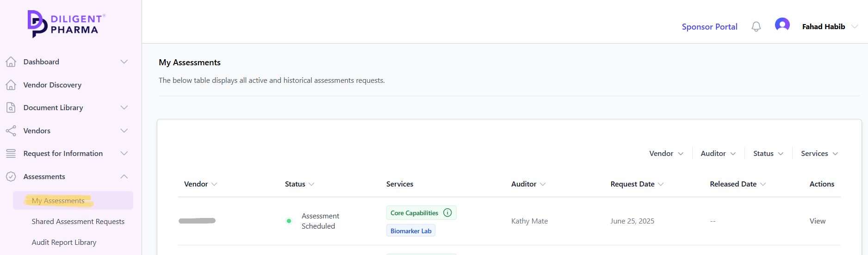Open the notifications bell
The image size is (868, 255).
click(756, 27)
